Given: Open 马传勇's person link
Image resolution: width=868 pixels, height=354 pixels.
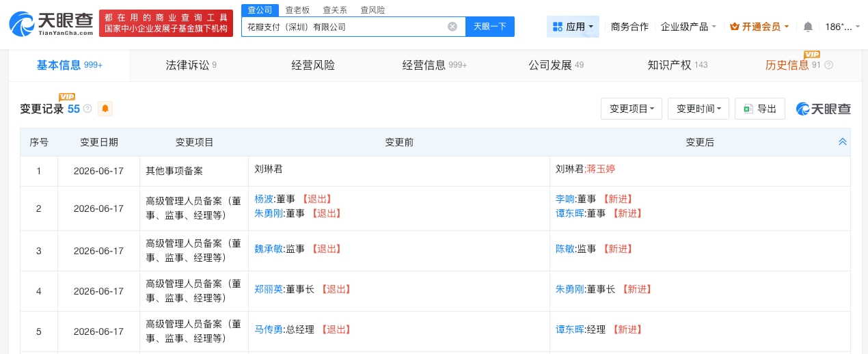Looking at the screenshot, I should pos(269,329).
